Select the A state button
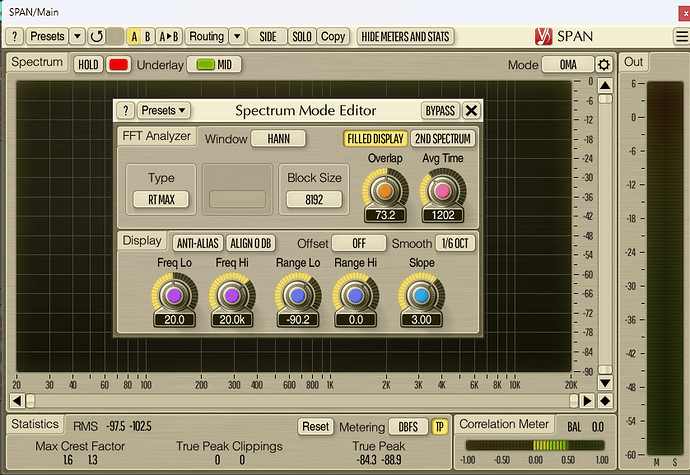Screen dimensions: 690x475 (134, 37)
